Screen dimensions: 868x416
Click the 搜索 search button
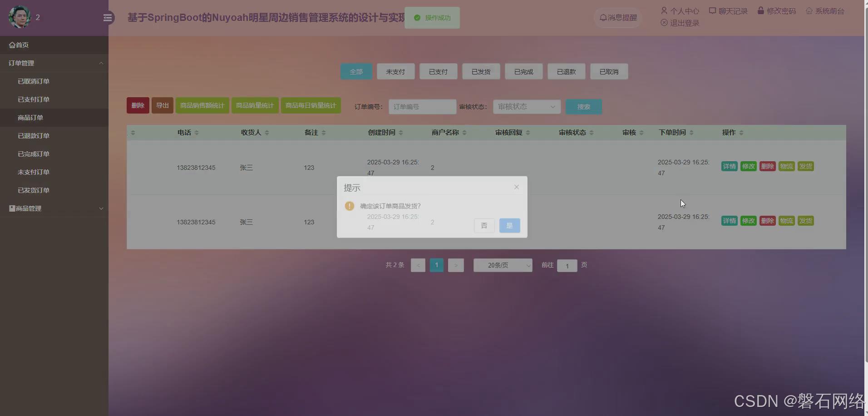pos(584,106)
